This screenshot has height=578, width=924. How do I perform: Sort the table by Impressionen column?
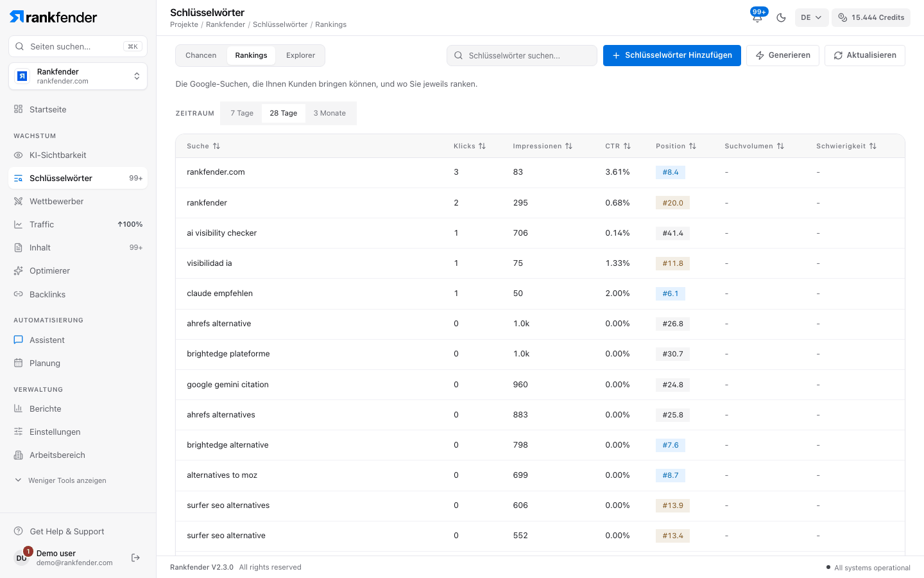click(x=543, y=146)
